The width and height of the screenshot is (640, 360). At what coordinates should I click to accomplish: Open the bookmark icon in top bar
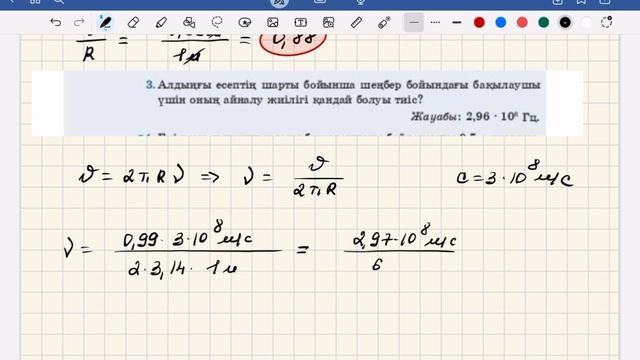click(581, 2)
